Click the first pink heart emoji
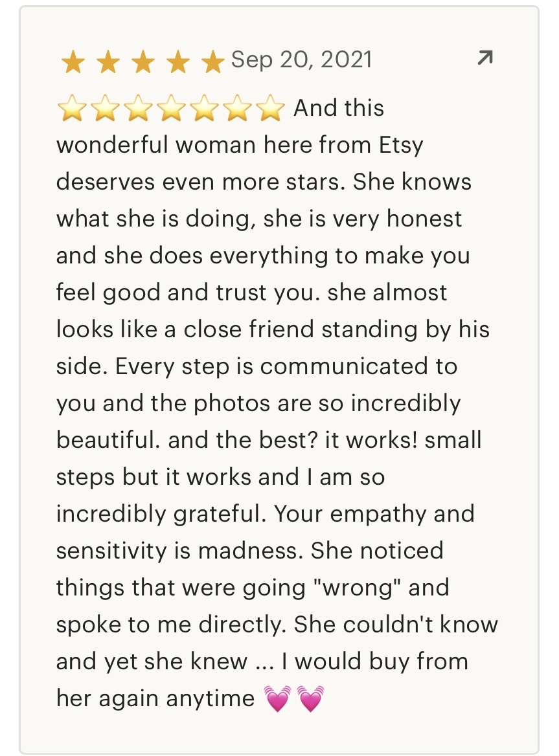Image resolution: width=559 pixels, height=756 pixels. [278, 698]
